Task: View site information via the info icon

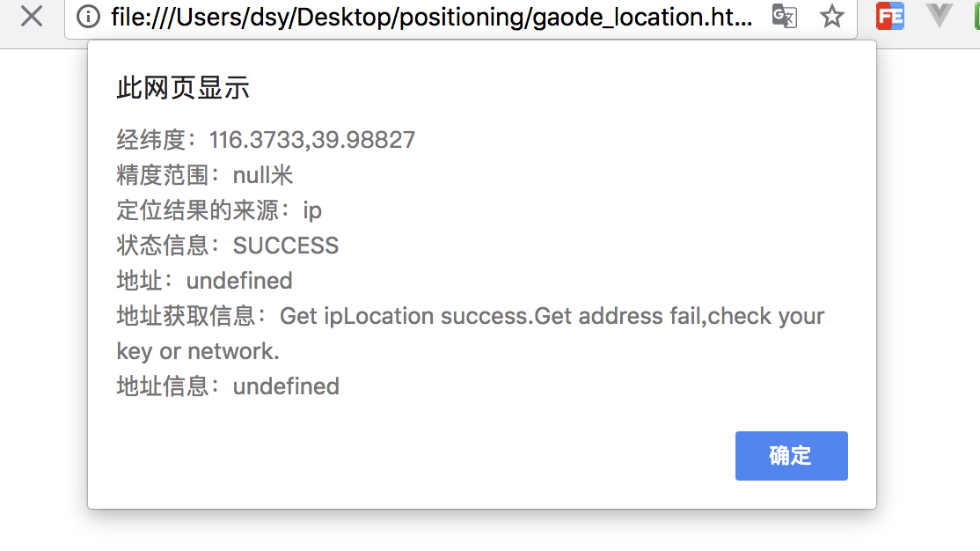Action: (88, 17)
